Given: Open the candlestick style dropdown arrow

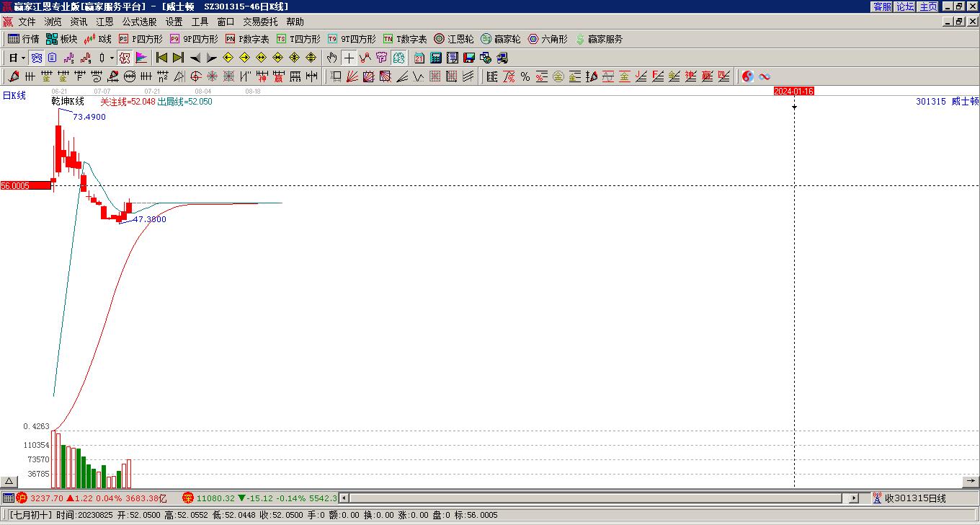Looking at the screenshot, I should pyautogui.click(x=112, y=58).
